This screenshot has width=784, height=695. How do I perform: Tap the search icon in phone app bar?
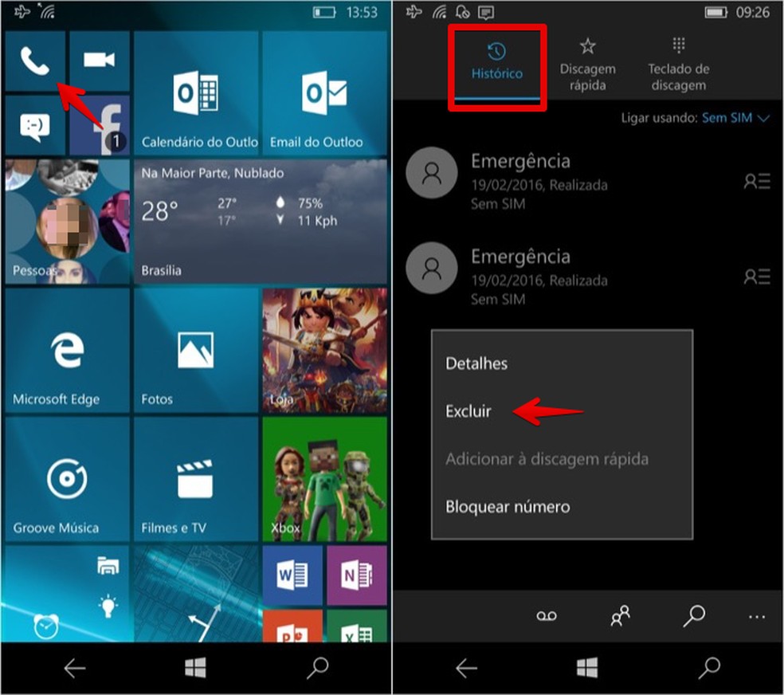point(694,616)
